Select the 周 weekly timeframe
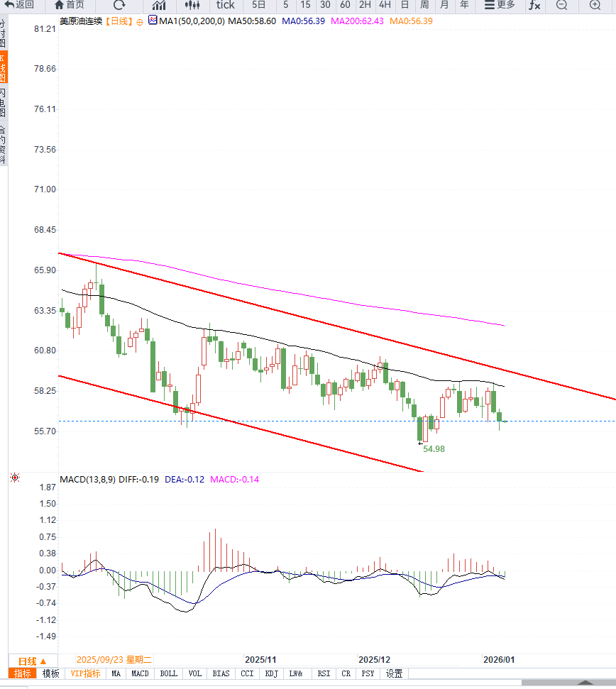 tap(424, 5)
